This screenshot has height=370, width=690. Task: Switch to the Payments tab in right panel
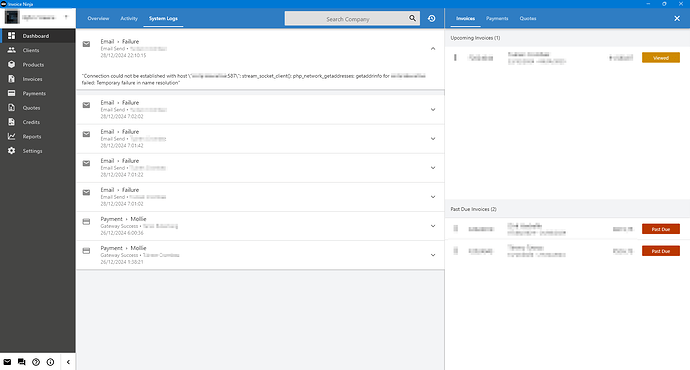pyautogui.click(x=497, y=18)
